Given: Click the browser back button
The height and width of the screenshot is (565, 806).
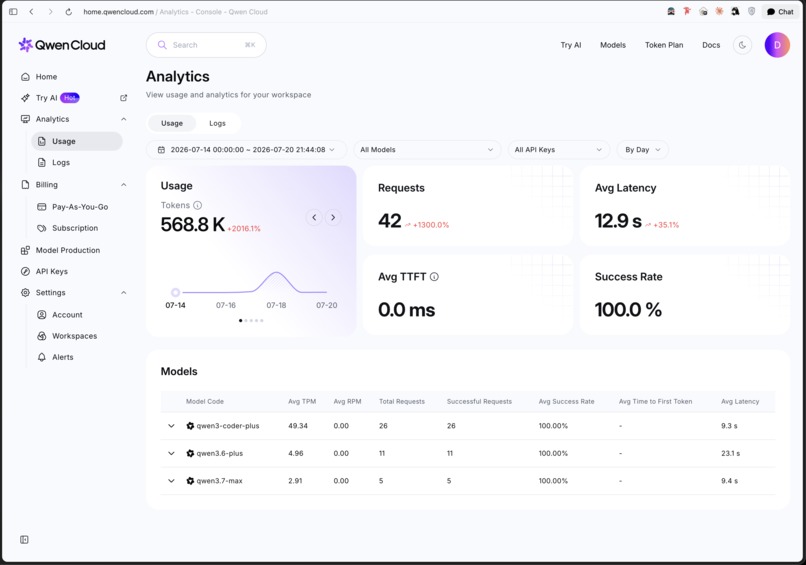Looking at the screenshot, I should [x=31, y=11].
